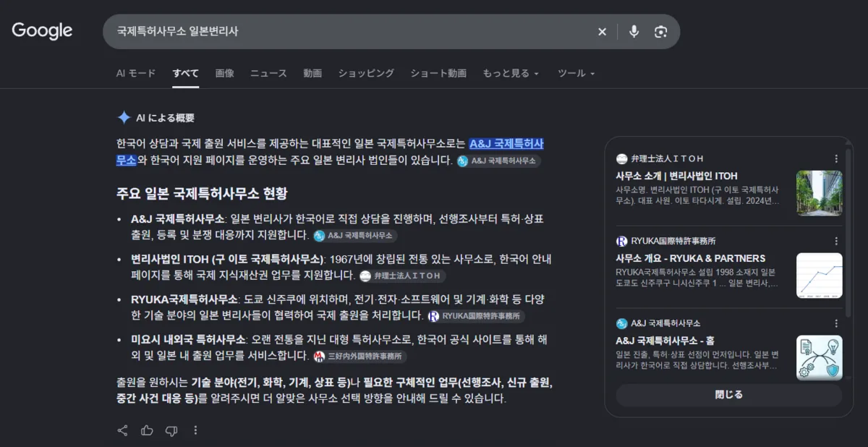Click the Google logo
Screen dimensions: 868x447
point(42,31)
